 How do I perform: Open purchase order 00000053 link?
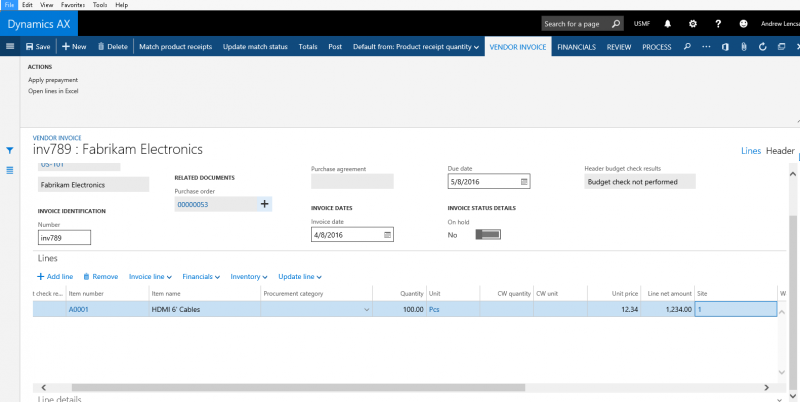tap(193, 204)
